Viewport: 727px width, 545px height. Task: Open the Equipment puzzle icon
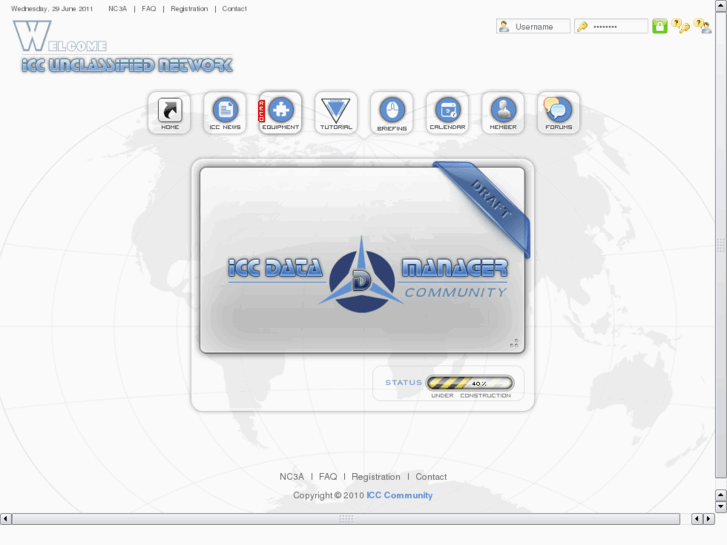click(x=281, y=113)
